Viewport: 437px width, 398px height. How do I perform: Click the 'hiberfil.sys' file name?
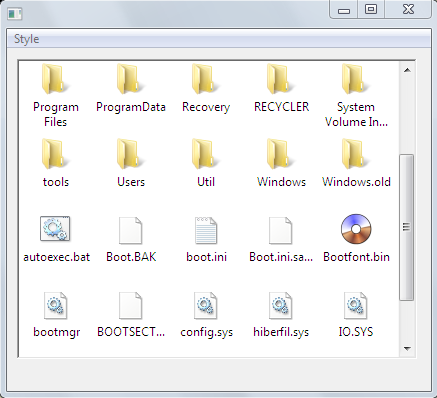[281, 332]
